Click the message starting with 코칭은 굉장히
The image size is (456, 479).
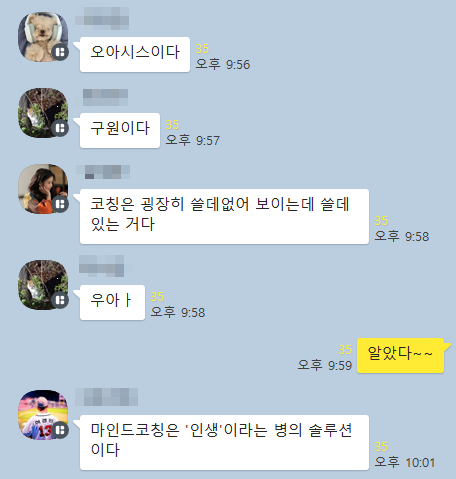click(x=224, y=216)
